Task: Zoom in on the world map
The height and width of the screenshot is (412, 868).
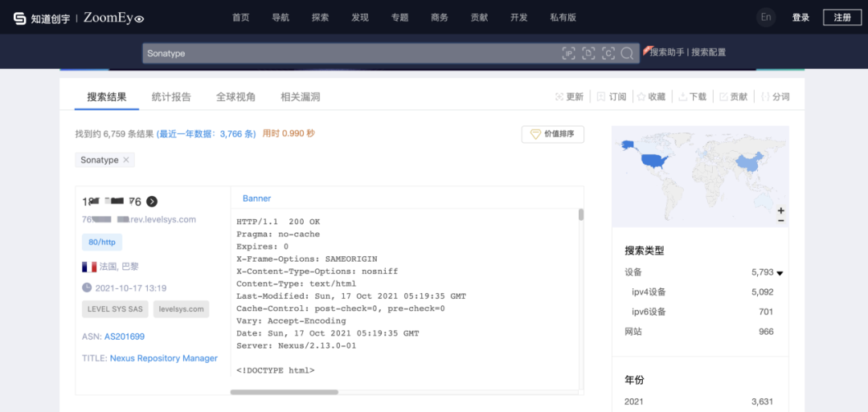Action: click(x=781, y=210)
